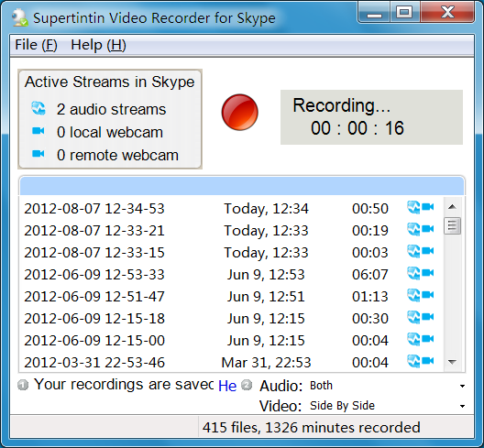The image size is (484, 448).
Task: Open the Video dropdown set to Side By Side
Action: [388, 406]
